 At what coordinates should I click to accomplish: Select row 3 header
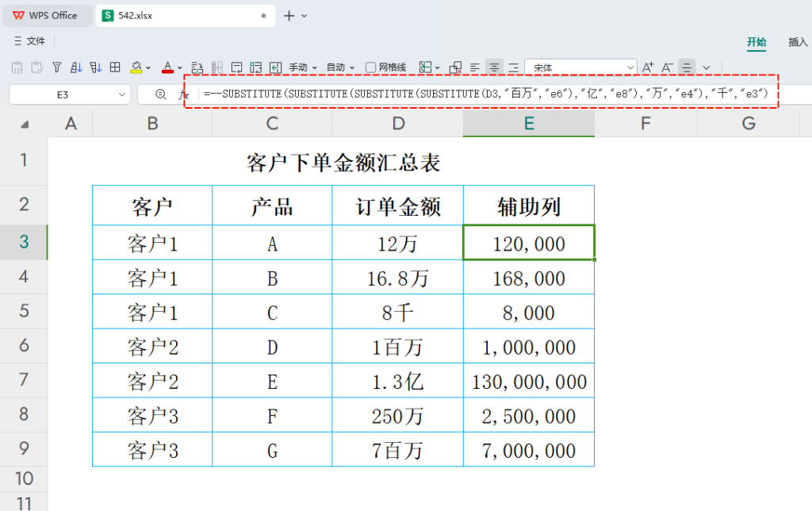click(24, 242)
